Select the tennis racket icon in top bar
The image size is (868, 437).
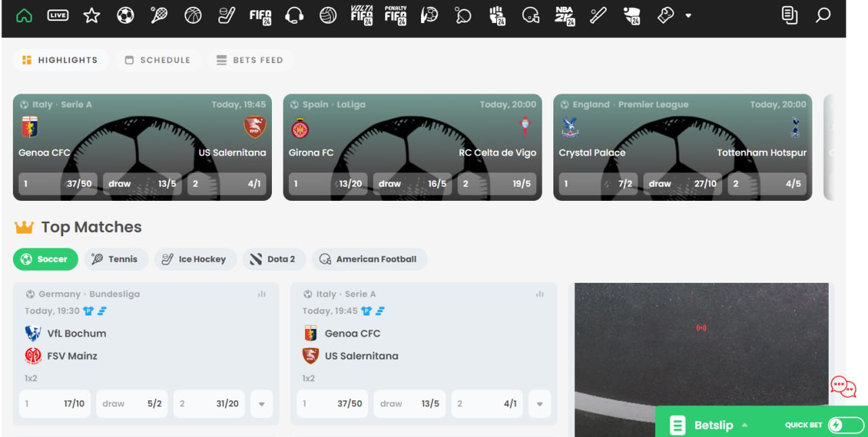(x=159, y=15)
